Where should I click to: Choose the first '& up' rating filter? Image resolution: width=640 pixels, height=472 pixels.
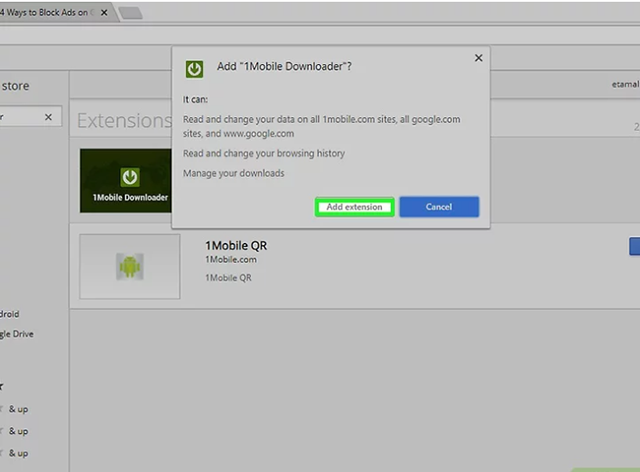tap(18, 409)
